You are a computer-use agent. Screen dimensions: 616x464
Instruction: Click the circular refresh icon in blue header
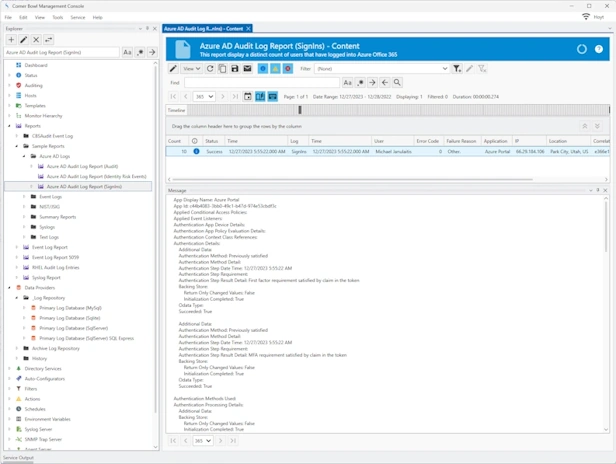pos(581,49)
